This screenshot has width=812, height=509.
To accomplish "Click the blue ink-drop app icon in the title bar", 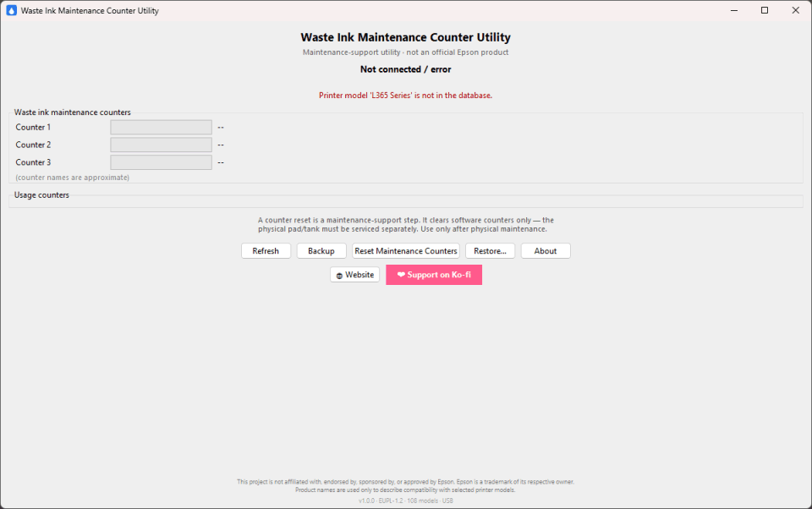I will pos(11,10).
